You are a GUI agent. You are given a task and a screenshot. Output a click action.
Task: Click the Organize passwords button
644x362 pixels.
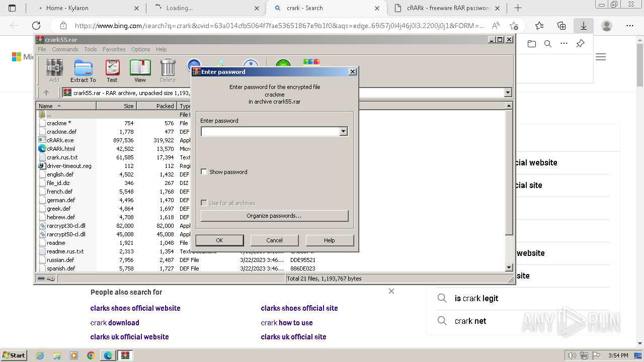274,216
